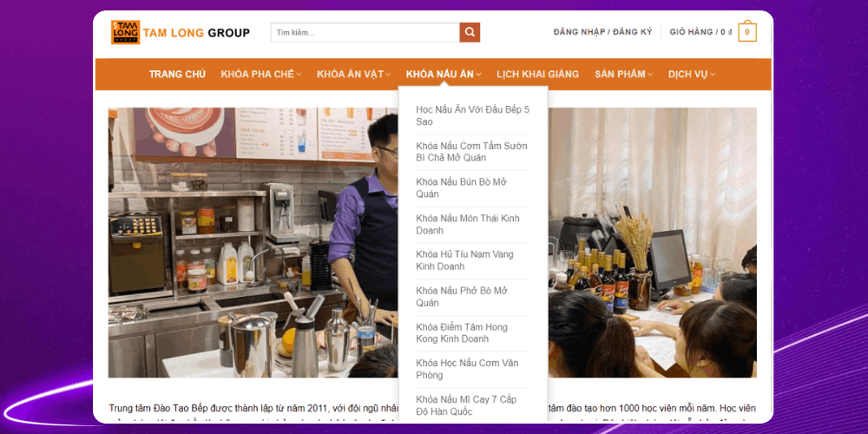
Task: Open the KHÓA ĂN VẶT menu
Action: tap(351, 74)
